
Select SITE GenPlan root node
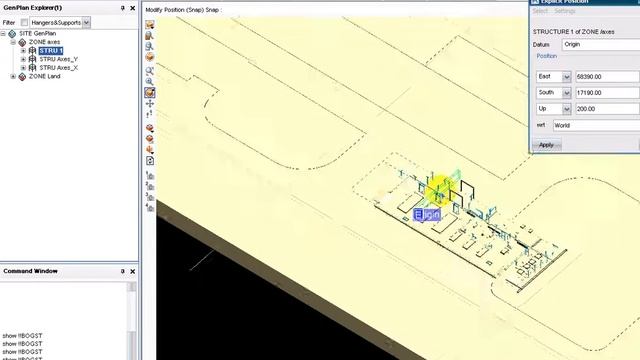click(37, 33)
